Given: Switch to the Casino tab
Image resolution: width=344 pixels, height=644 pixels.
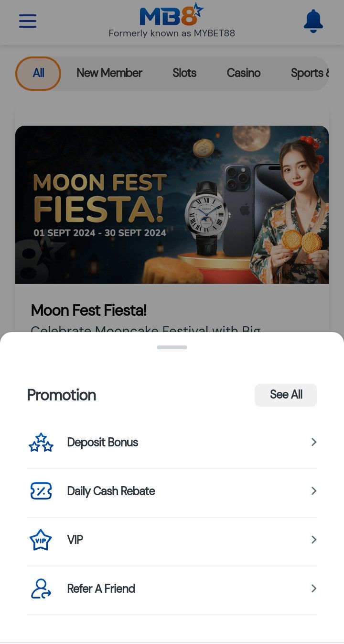Looking at the screenshot, I should [244, 73].
